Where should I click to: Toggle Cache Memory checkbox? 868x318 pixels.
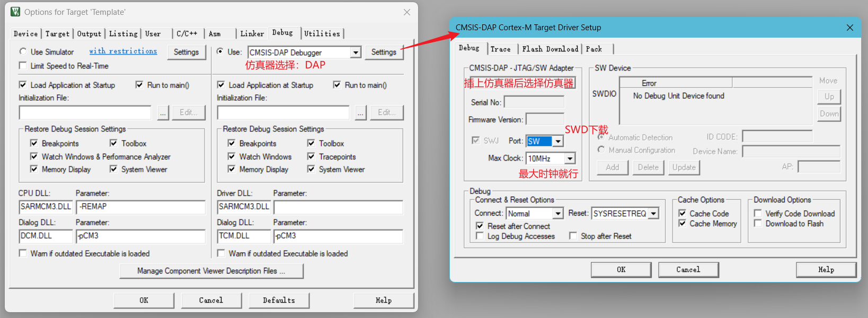tap(683, 223)
